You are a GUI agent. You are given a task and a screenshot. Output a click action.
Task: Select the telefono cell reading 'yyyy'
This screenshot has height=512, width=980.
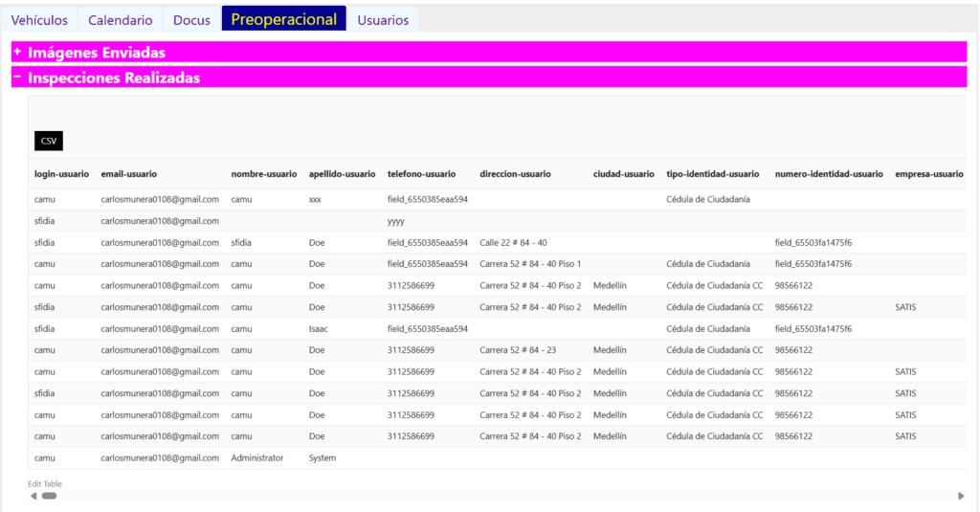pyautogui.click(x=395, y=221)
